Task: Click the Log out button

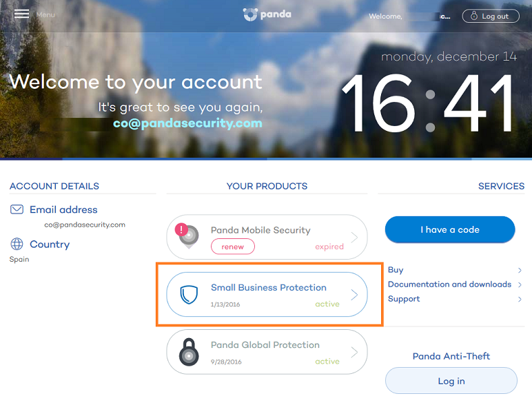Action: [x=491, y=16]
